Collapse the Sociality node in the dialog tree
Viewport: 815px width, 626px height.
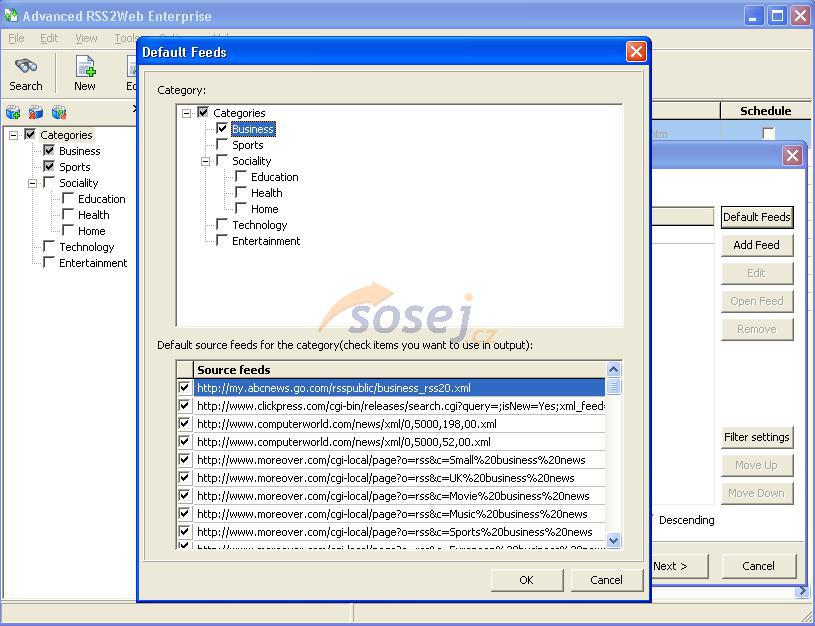pyautogui.click(x=206, y=161)
